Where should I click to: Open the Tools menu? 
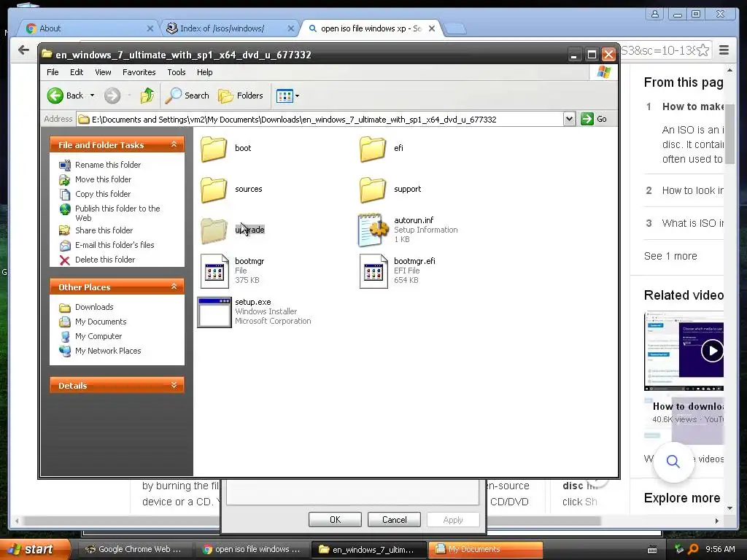coord(177,72)
